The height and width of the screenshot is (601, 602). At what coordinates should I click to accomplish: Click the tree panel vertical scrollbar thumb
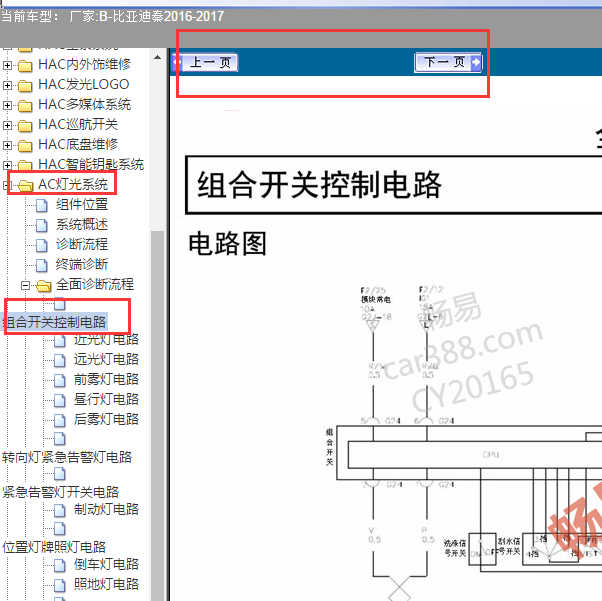pyautogui.click(x=157, y=415)
